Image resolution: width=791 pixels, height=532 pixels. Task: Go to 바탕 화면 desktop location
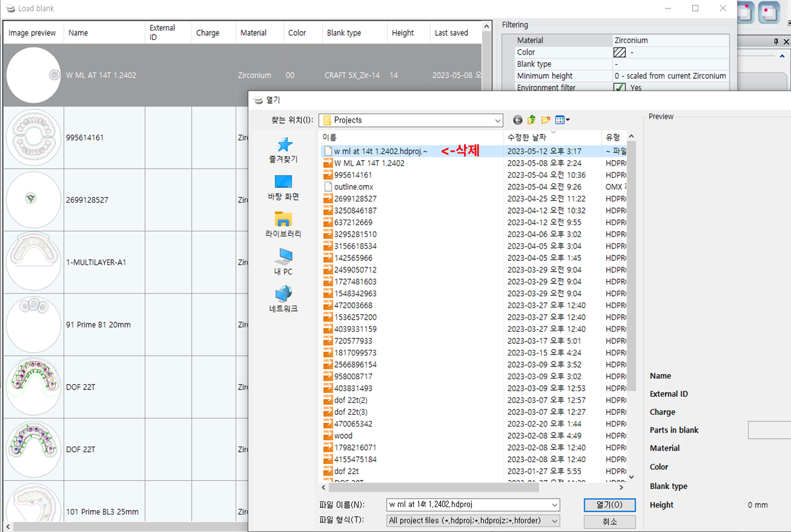pyautogui.click(x=283, y=187)
